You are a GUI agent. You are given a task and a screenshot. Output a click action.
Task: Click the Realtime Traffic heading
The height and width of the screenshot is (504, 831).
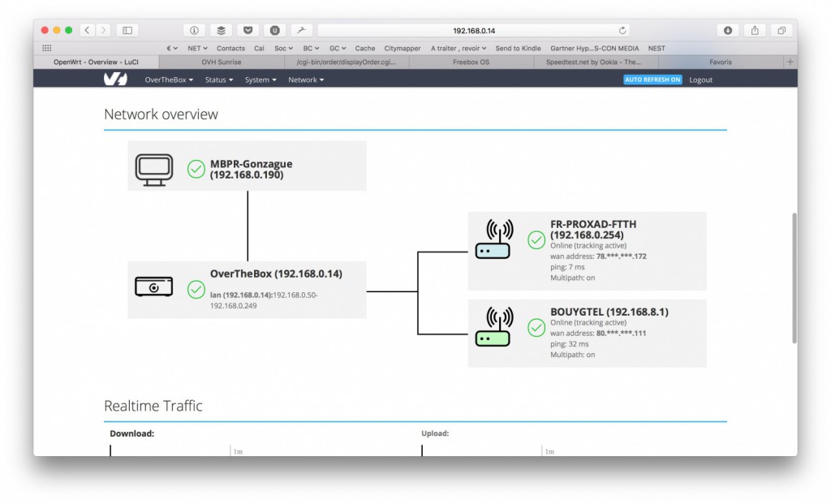[x=153, y=406]
